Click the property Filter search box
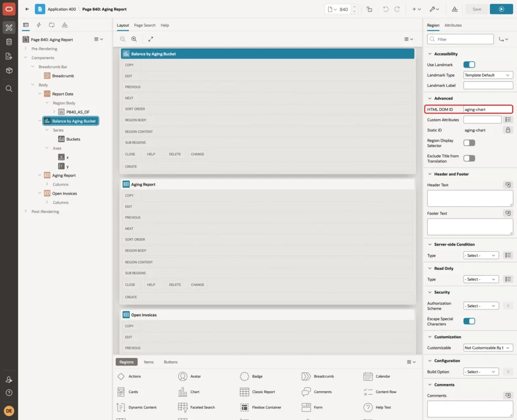Screen dimensions: 517x420 point(460,39)
